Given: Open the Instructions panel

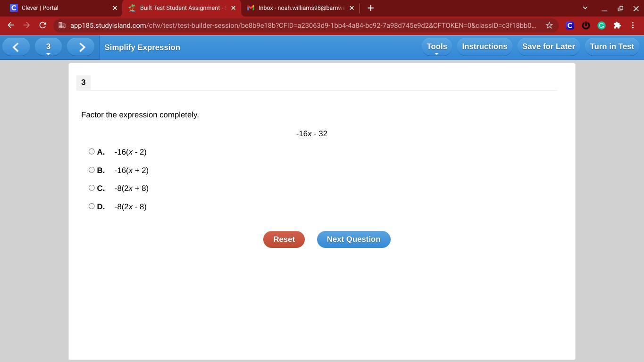Looking at the screenshot, I should [x=485, y=47].
